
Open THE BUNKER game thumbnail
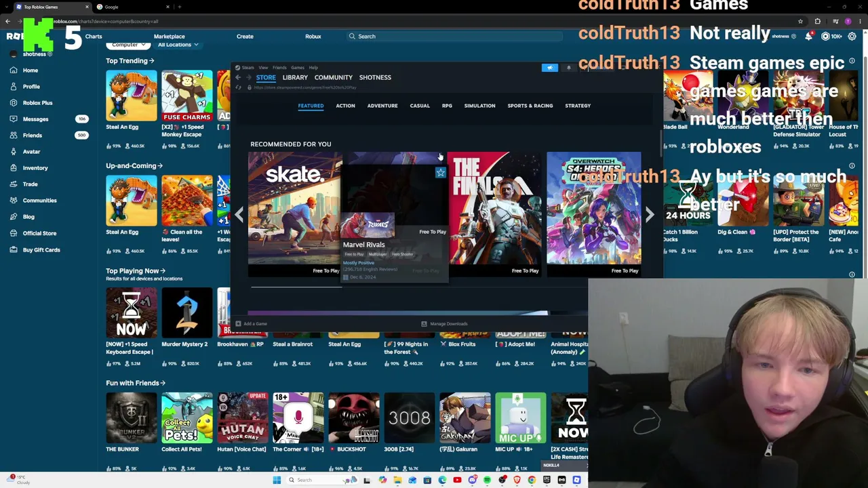click(132, 418)
